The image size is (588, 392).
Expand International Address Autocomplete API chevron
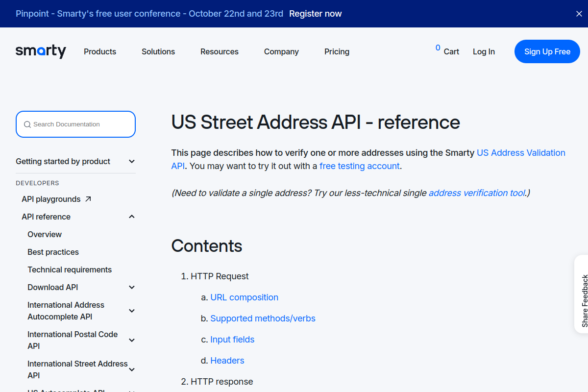click(x=132, y=311)
